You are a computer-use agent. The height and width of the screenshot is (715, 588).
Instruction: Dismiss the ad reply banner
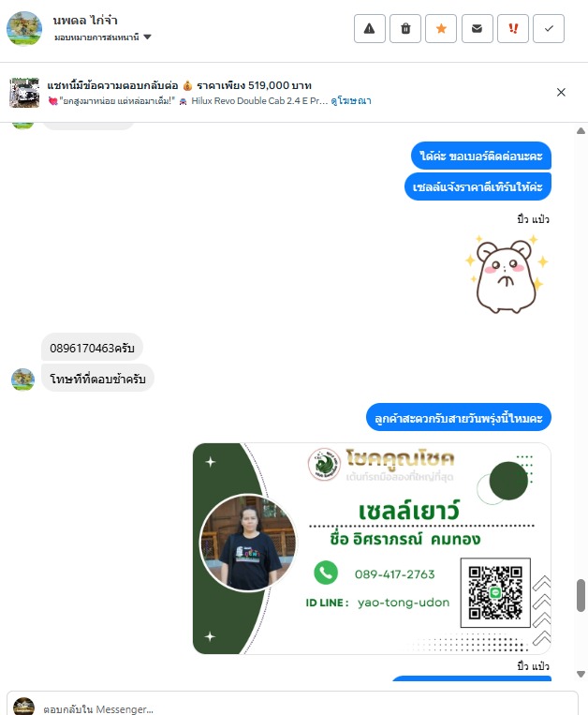tap(561, 92)
